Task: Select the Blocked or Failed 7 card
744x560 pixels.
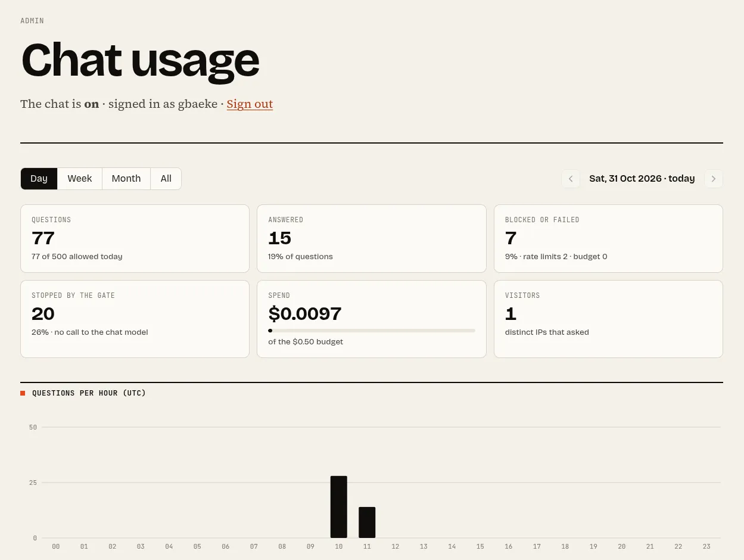Action: 608,238
